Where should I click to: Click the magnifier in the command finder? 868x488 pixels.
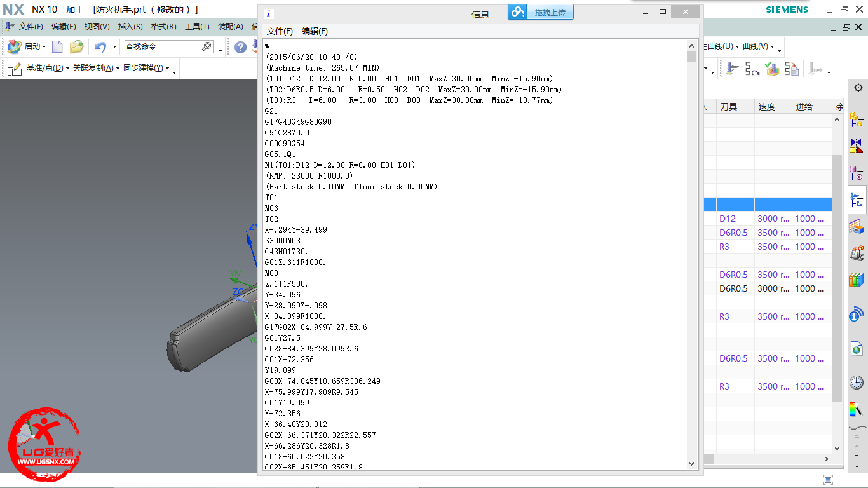click(x=207, y=46)
